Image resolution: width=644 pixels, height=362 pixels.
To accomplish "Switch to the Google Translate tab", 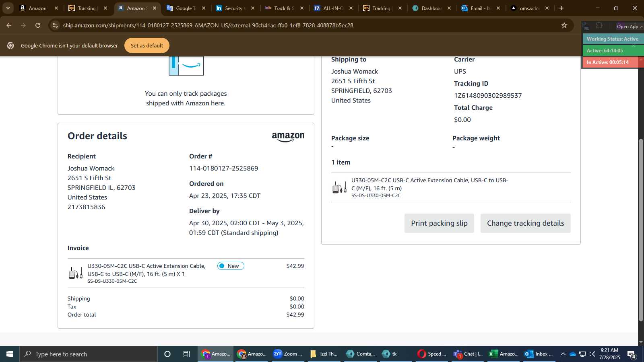I will tap(186, 8).
